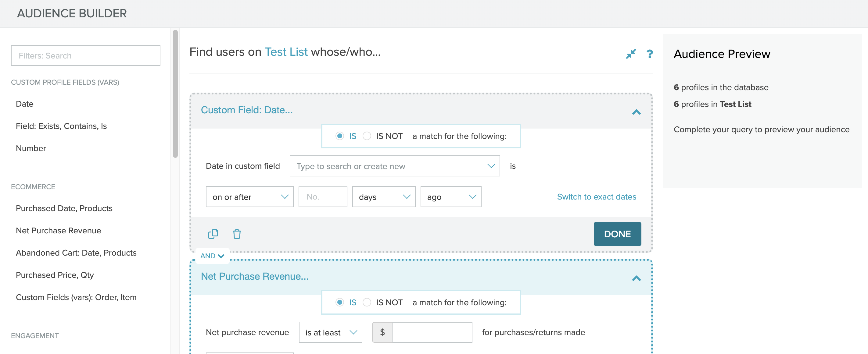Open the 'on or after' dropdown
Image resolution: width=868 pixels, height=354 pixels.
click(249, 197)
